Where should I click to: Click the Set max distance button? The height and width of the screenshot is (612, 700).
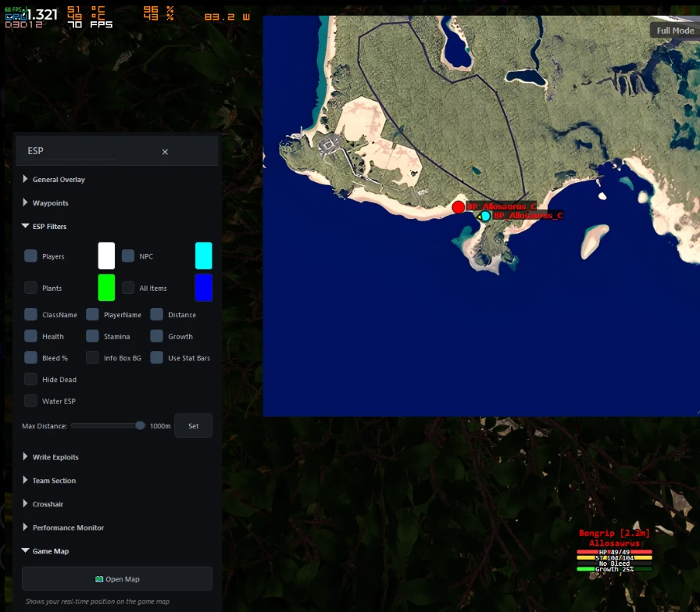pyautogui.click(x=193, y=426)
